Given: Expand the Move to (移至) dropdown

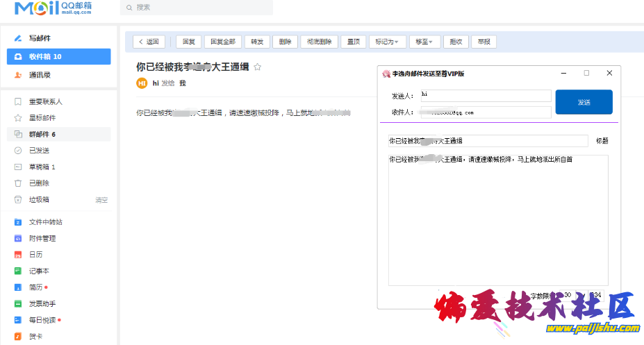Looking at the screenshot, I should [x=424, y=42].
